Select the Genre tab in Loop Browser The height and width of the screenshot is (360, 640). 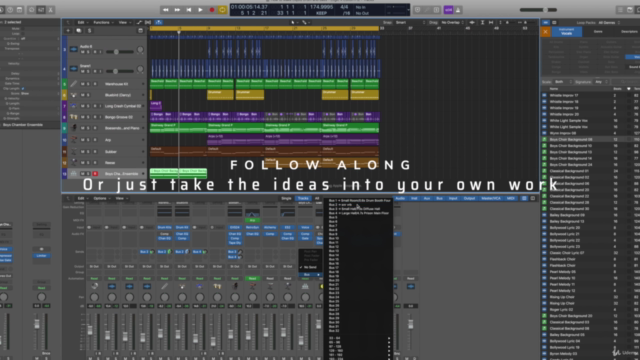598,31
